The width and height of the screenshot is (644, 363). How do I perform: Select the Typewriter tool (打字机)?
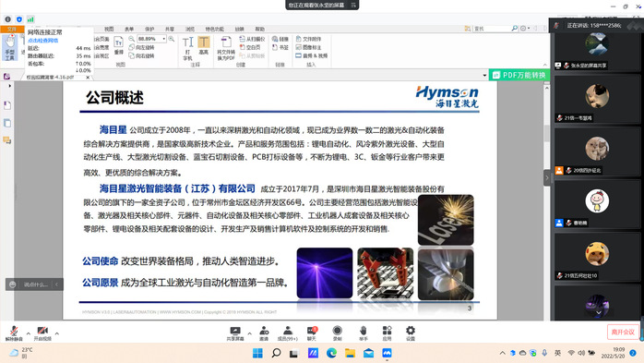pyautogui.click(x=187, y=48)
